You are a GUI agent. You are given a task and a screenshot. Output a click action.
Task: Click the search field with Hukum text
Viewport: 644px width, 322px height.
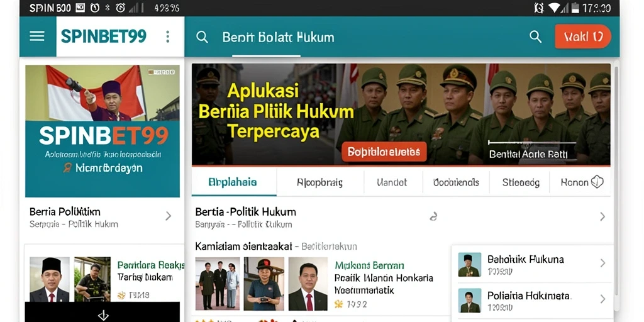coord(278,37)
